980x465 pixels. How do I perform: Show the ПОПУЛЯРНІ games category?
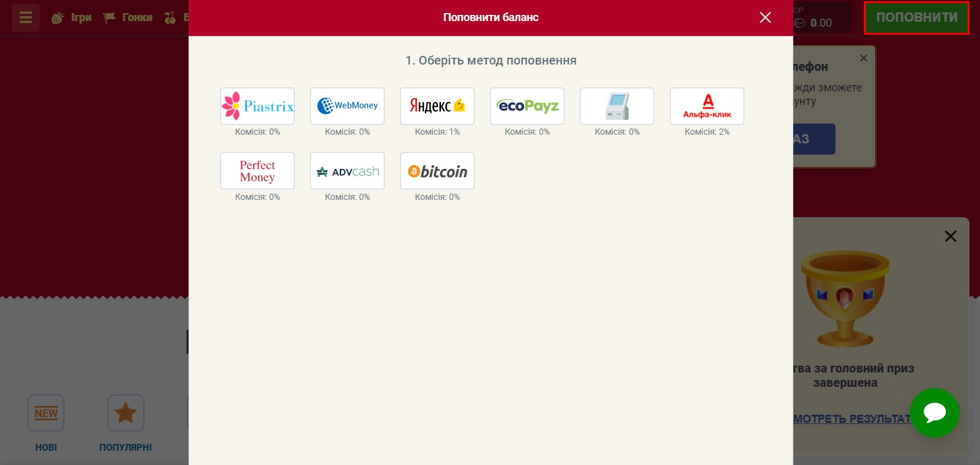[126, 423]
